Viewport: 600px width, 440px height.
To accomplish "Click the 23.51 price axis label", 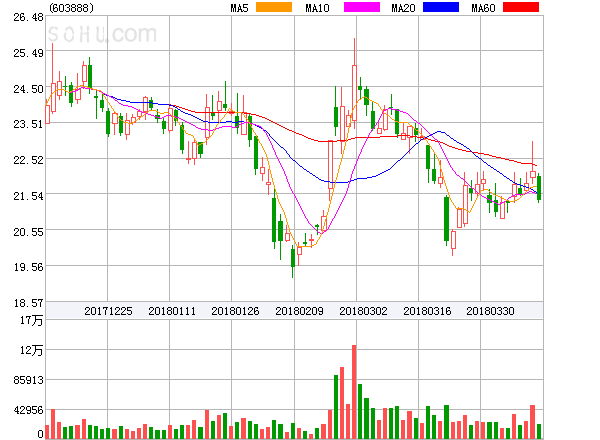I will pos(29,124).
